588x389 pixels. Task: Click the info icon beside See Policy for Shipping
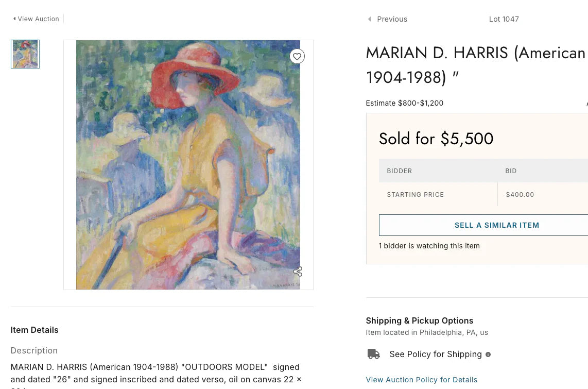[x=488, y=354]
